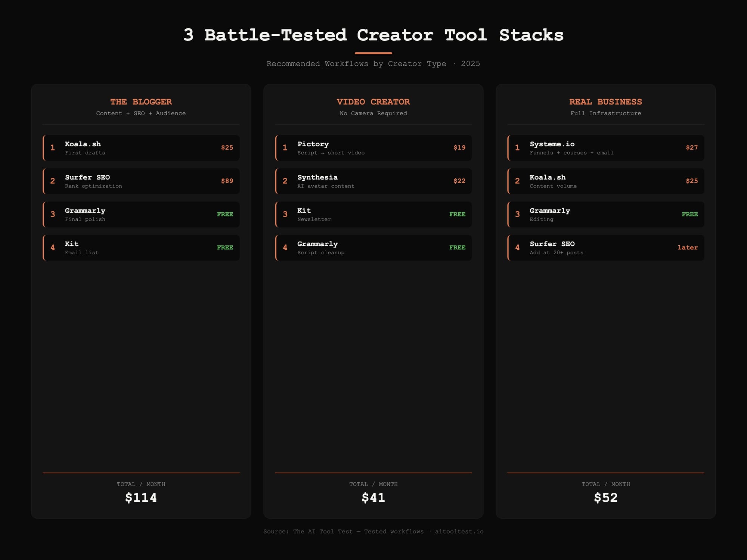Click the step number 4 beside 'Add at 20+ posts'
This screenshot has width=747, height=560.
click(x=517, y=248)
